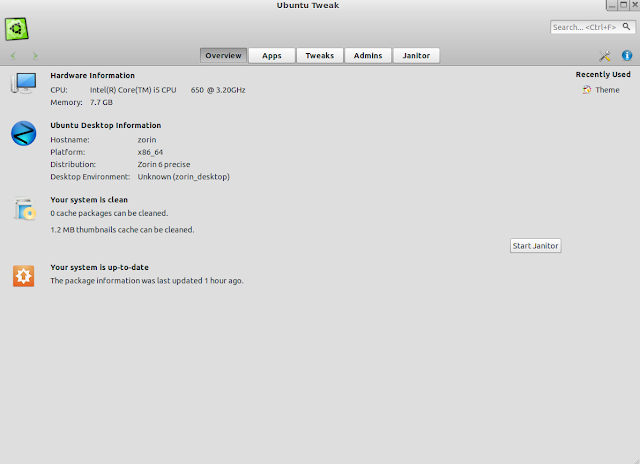Click "1.2 MB thumbnails cache can be cleaned."

click(x=122, y=230)
